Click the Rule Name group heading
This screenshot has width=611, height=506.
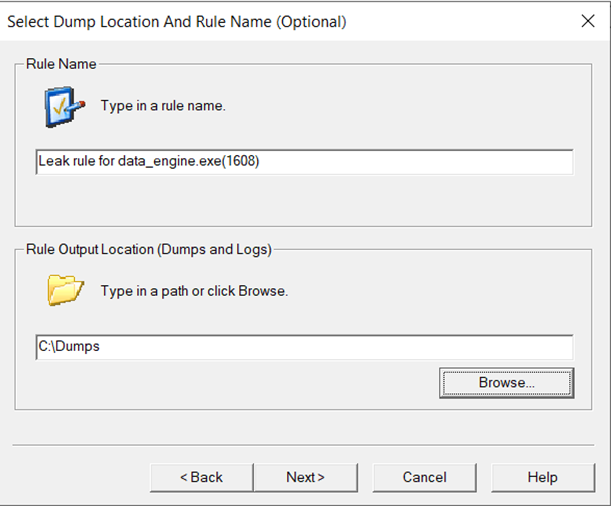click(x=61, y=64)
